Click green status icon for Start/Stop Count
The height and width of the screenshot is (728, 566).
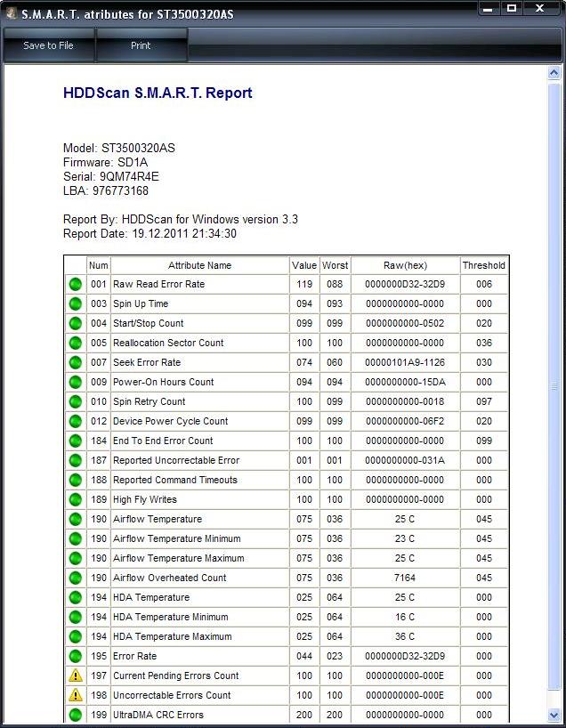[x=76, y=323]
